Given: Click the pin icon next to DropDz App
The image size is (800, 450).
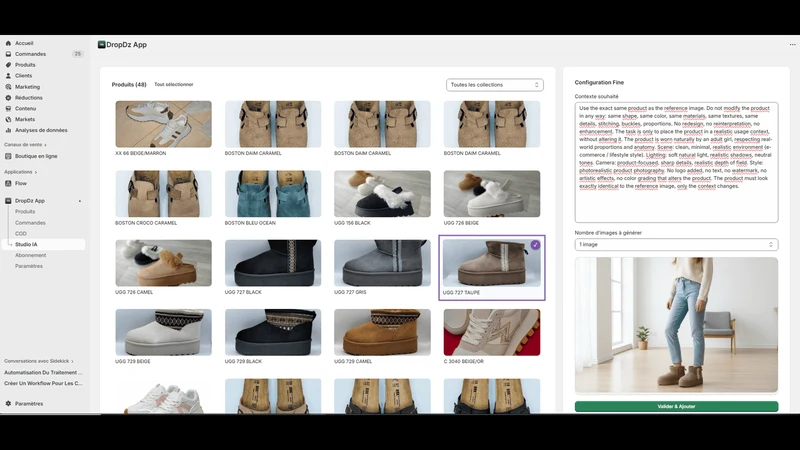Looking at the screenshot, I should point(80,201).
